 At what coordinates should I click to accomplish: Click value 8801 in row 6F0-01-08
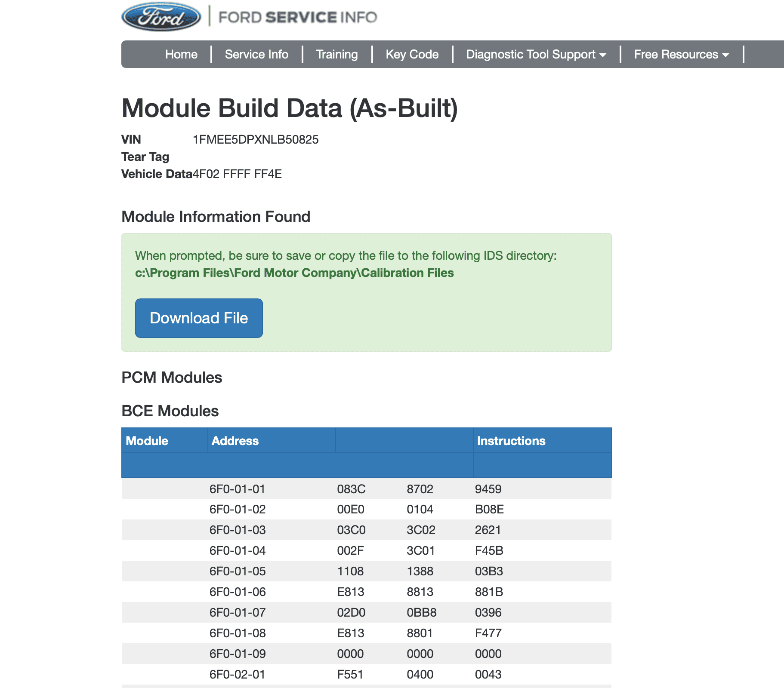(420, 633)
